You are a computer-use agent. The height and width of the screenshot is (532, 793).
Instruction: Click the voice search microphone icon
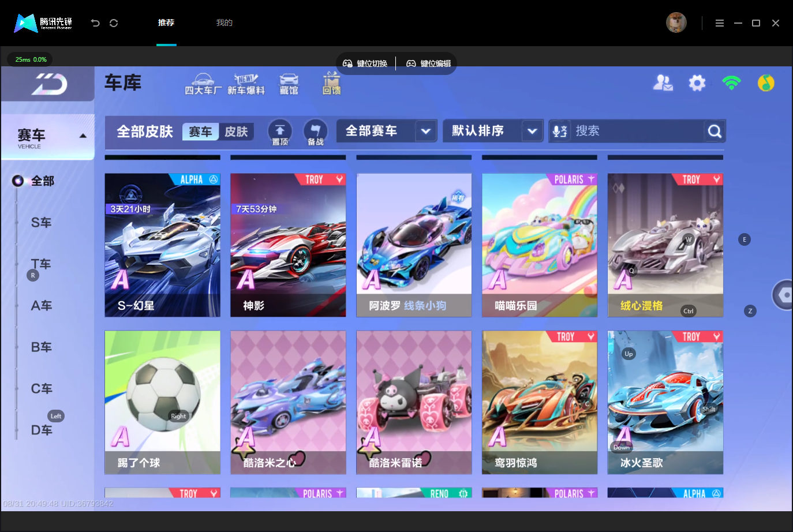click(560, 131)
